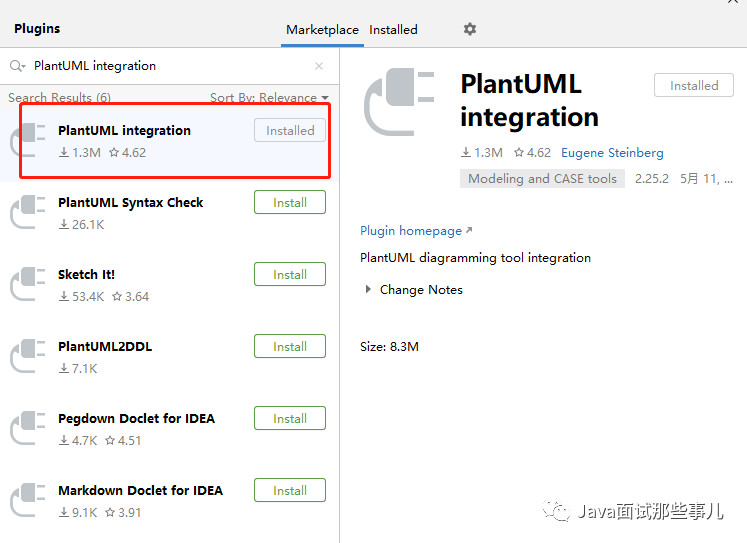Click the version number 2.25.2
Image resolution: width=747 pixels, height=543 pixels.
(x=652, y=179)
